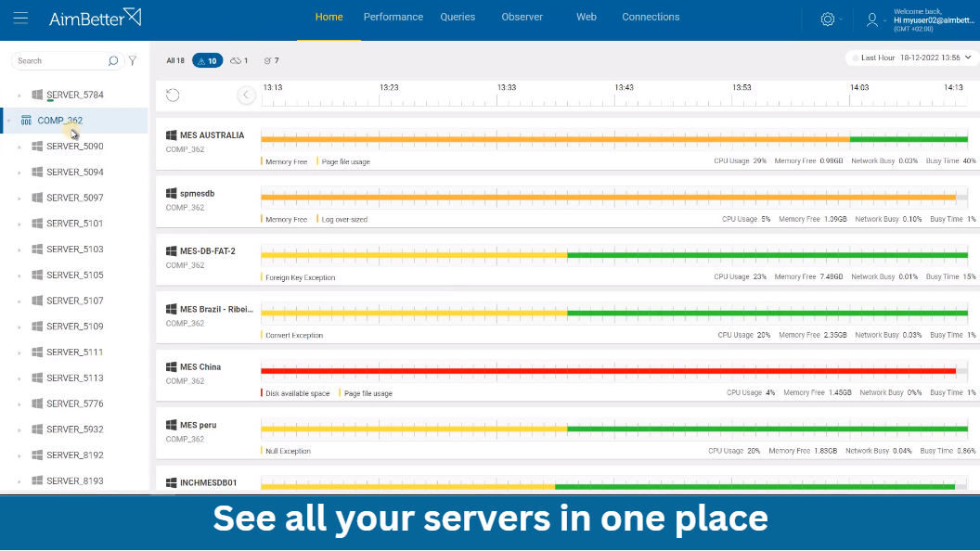Select SERVER_5111 in tree
Viewport: 980px width, 551px height.
point(74,352)
